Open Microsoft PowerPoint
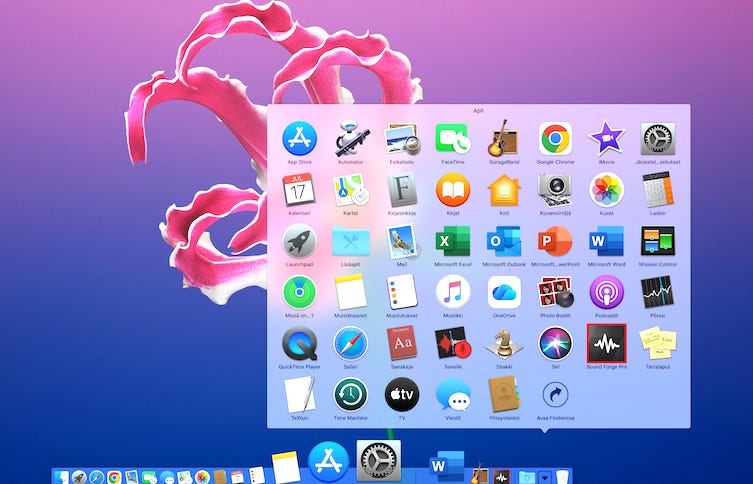This screenshot has height=484, width=753. tap(555, 241)
